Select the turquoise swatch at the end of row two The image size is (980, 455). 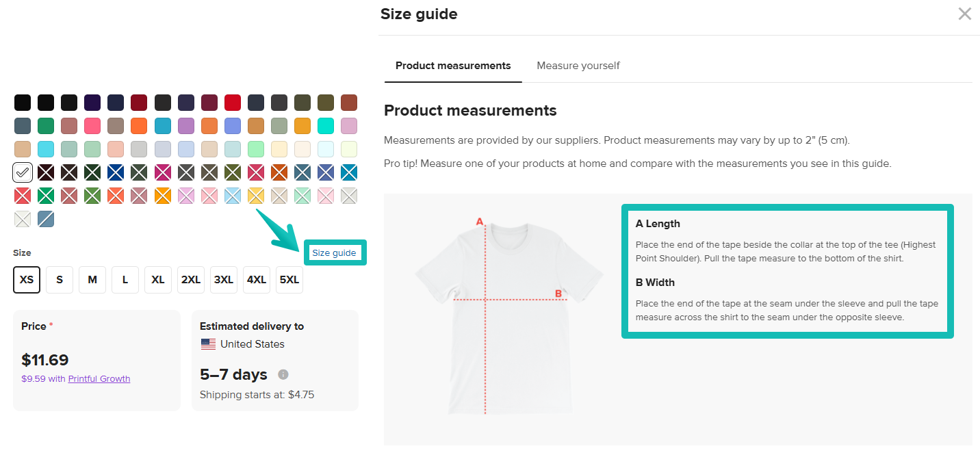pyautogui.click(x=325, y=125)
